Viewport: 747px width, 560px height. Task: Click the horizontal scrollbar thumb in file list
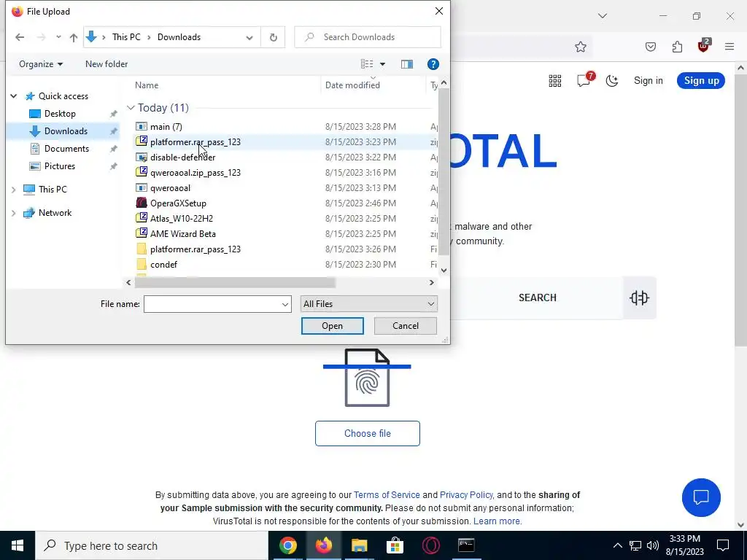pos(235,282)
